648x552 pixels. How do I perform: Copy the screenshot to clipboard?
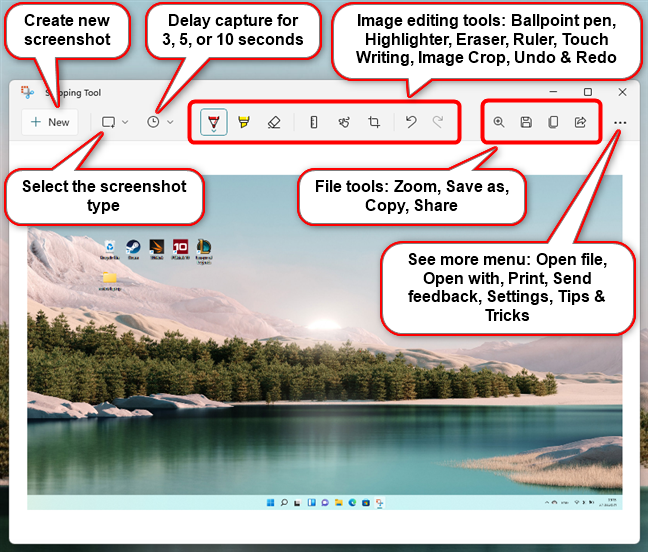[x=553, y=122]
